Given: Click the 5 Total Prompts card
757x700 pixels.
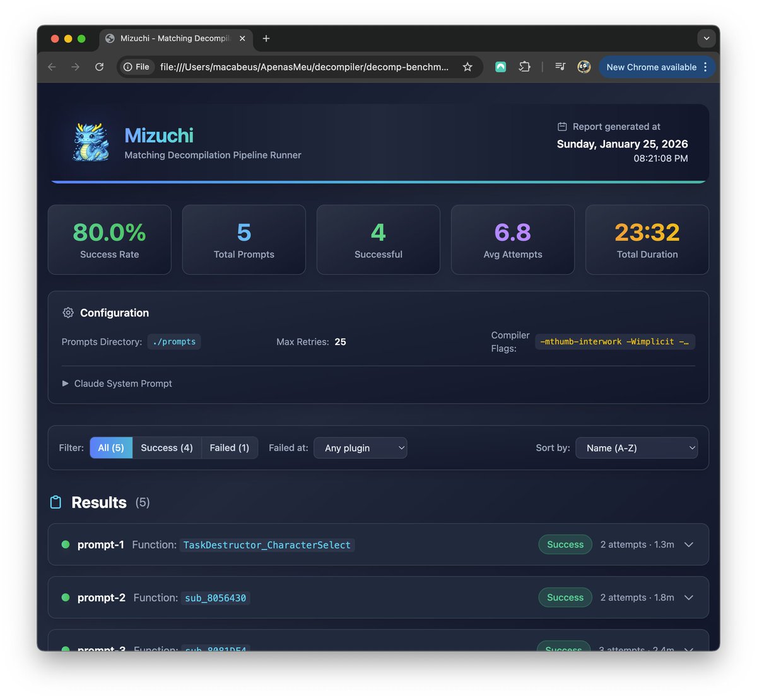Looking at the screenshot, I should click(x=244, y=240).
